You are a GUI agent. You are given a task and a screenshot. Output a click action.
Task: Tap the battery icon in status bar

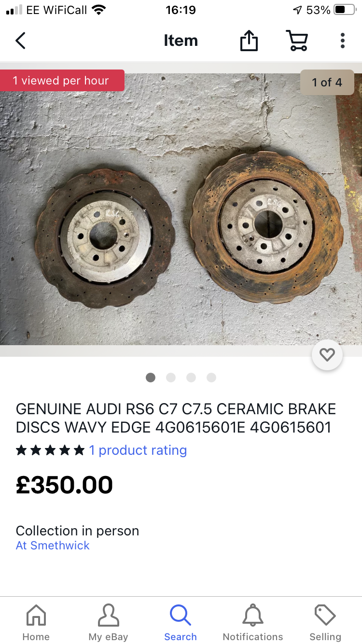(345, 10)
